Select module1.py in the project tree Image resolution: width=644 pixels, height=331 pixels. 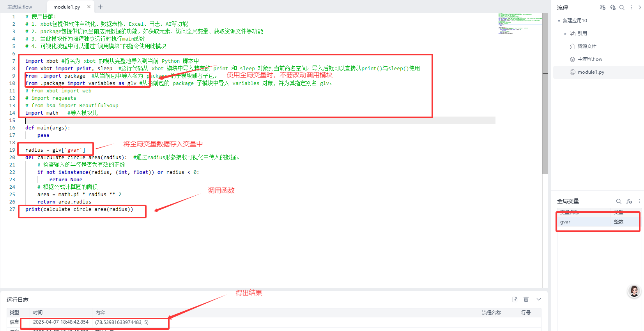point(591,72)
